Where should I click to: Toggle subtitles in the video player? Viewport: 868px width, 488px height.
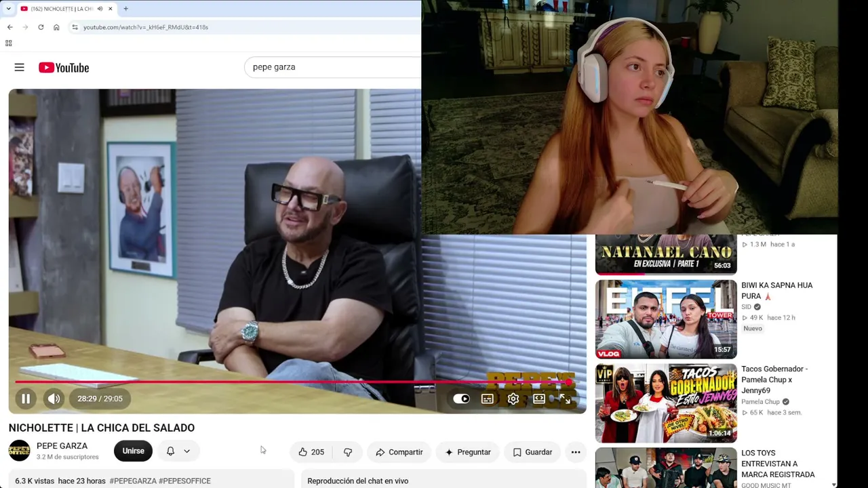(x=487, y=399)
